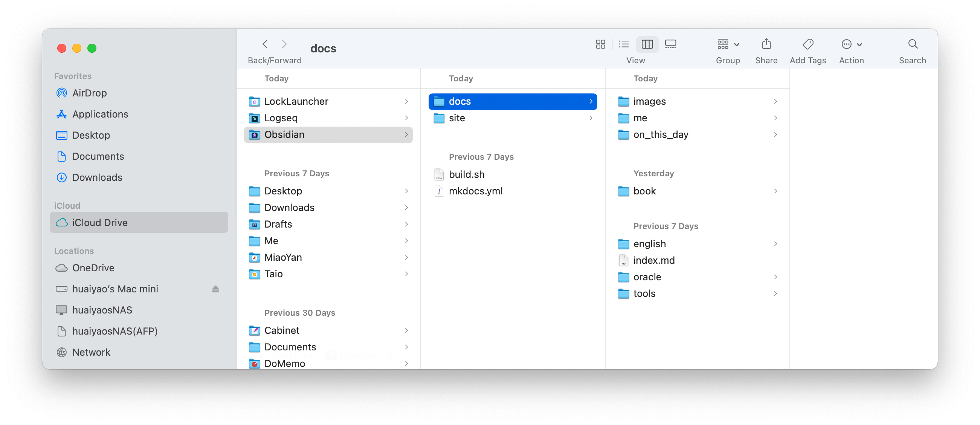Select Desktop in the Favorites sidebar
This screenshot has height=425, width=980.
[x=139, y=136]
